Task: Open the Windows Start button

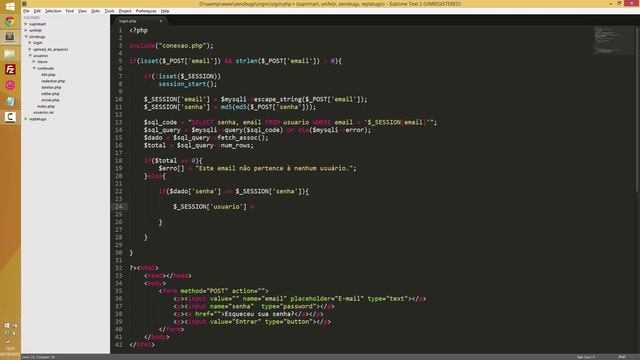Action: (x=10, y=6)
